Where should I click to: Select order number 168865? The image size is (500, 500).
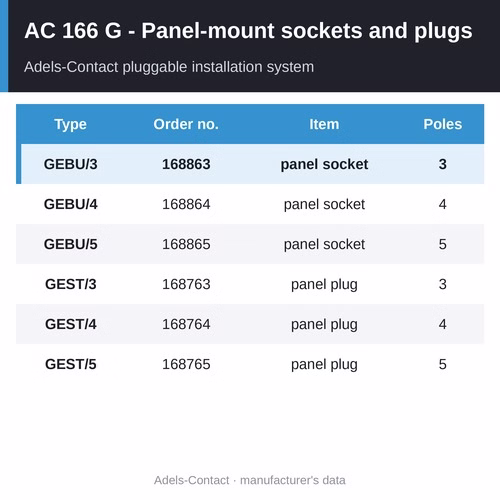186,244
